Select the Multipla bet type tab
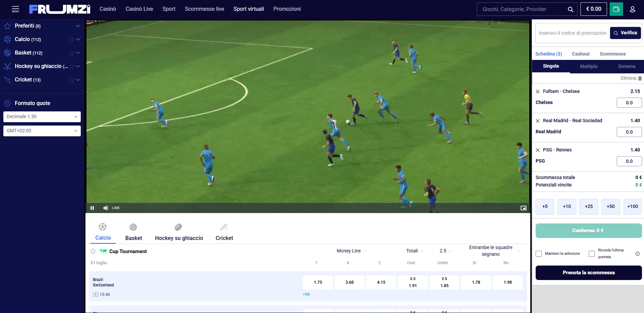The image size is (644, 313). (589, 66)
